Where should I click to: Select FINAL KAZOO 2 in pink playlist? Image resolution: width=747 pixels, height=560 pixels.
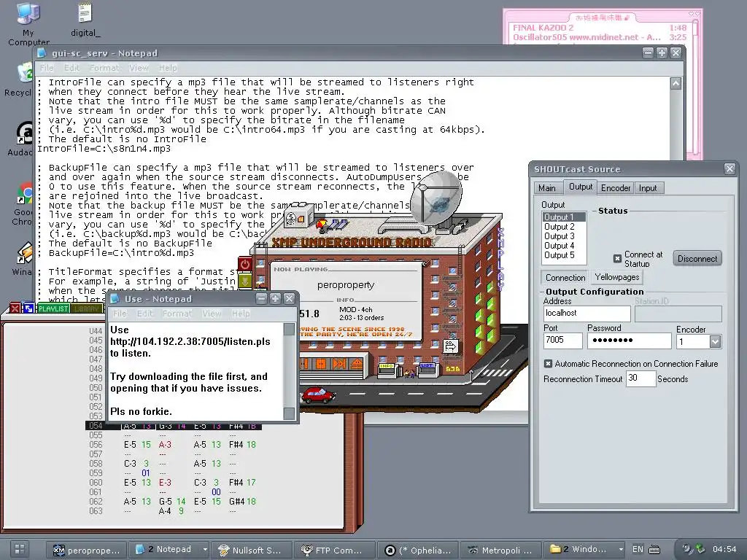click(600, 28)
